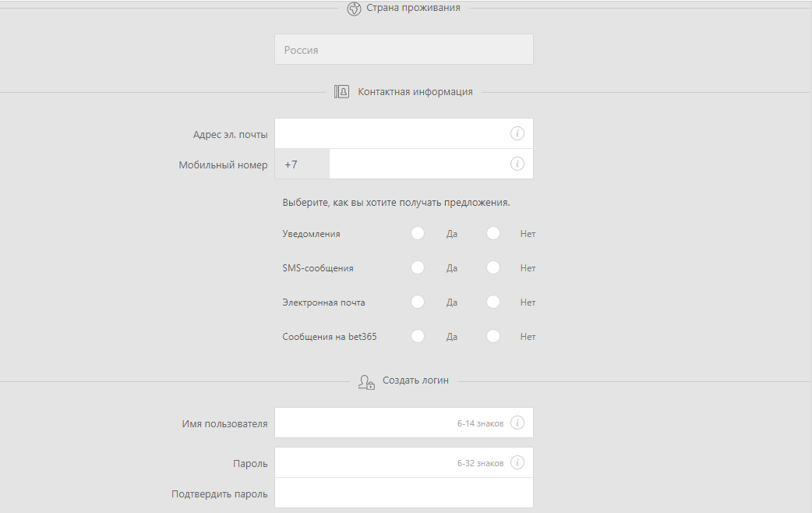The width and height of the screenshot is (812, 513).
Task: Click the Мобильный номер label
Action: pyautogui.click(x=223, y=165)
